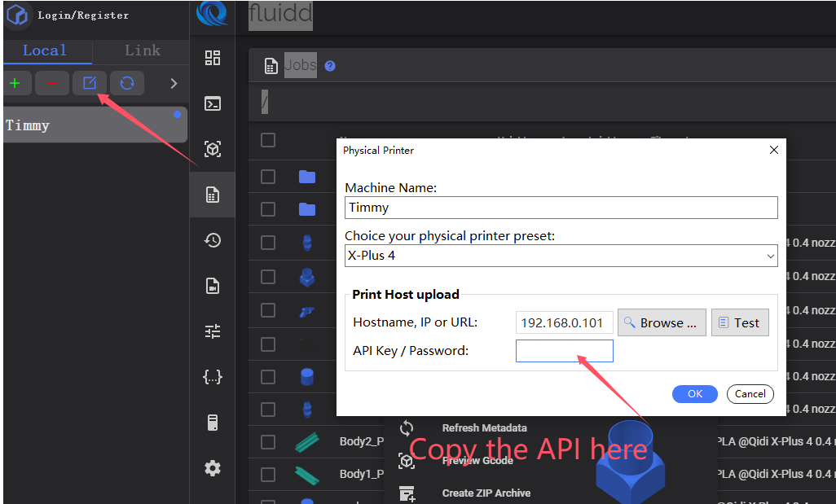Click the API Key / Password input field
This screenshot has width=836, height=504.
point(564,350)
